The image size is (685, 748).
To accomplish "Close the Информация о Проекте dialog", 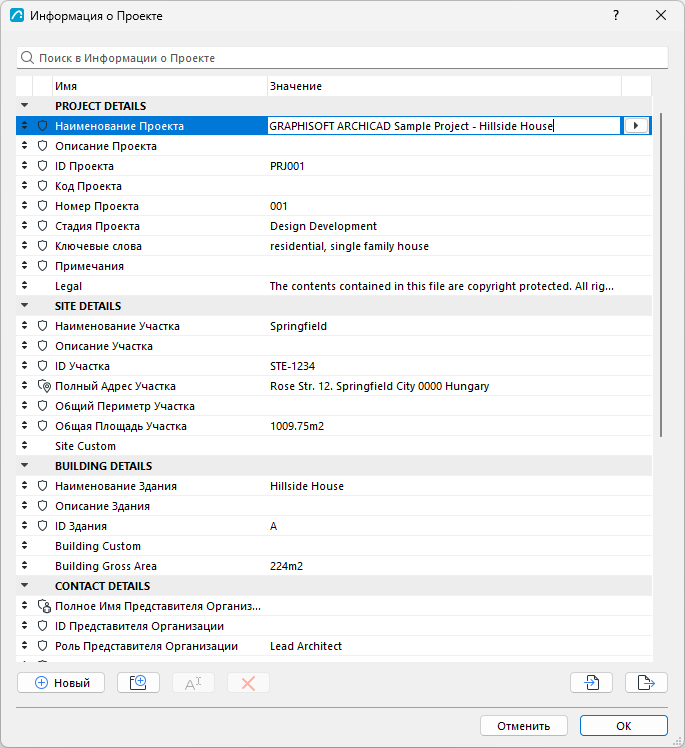I will pyautogui.click(x=661, y=15).
